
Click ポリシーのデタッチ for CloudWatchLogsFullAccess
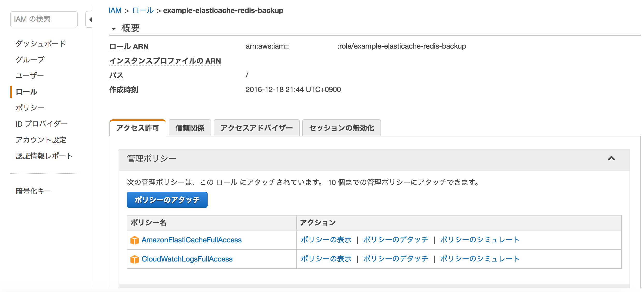coord(396,259)
